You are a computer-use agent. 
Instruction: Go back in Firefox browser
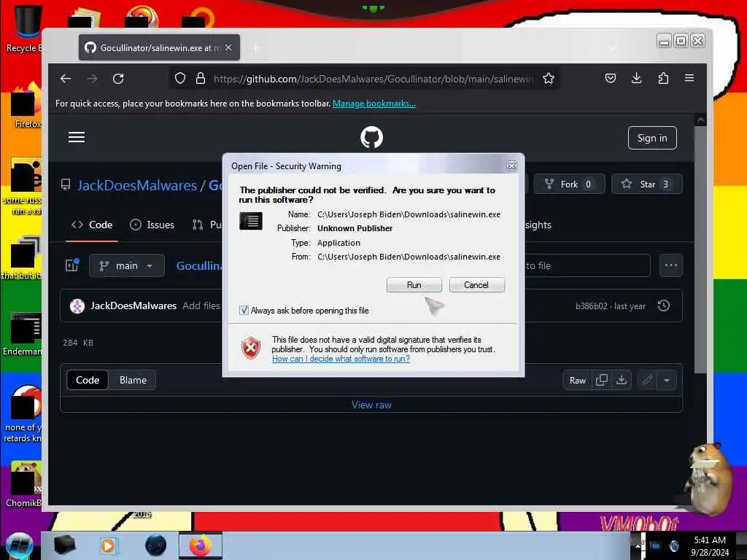pos(65,79)
